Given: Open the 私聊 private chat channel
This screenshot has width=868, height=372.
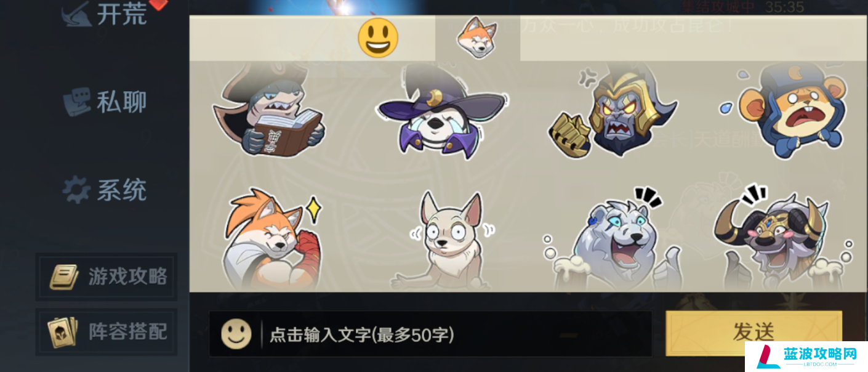Looking at the screenshot, I should click(x=105, y=102).
